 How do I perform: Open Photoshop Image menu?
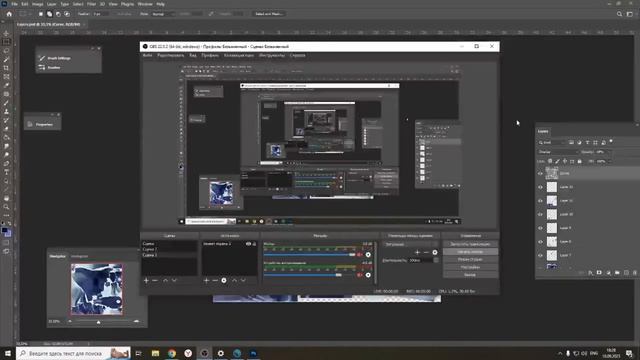[37, 4]
